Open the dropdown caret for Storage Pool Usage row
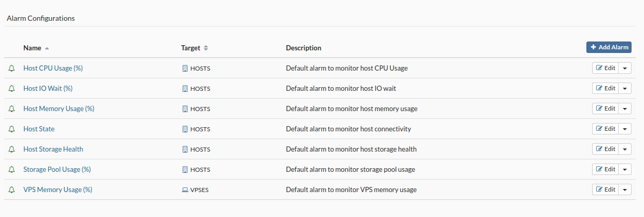Screen dimensions: 644x217 (x=625, y=169)
